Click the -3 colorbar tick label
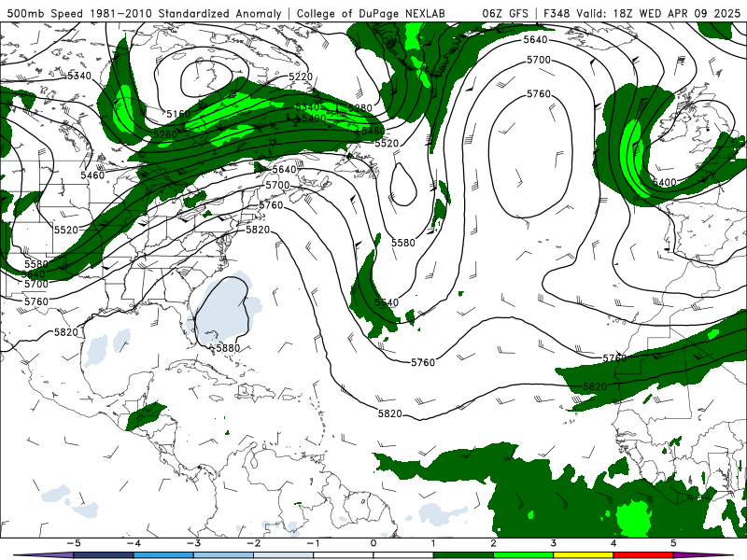747x560 pixels. tap(193, 543)
